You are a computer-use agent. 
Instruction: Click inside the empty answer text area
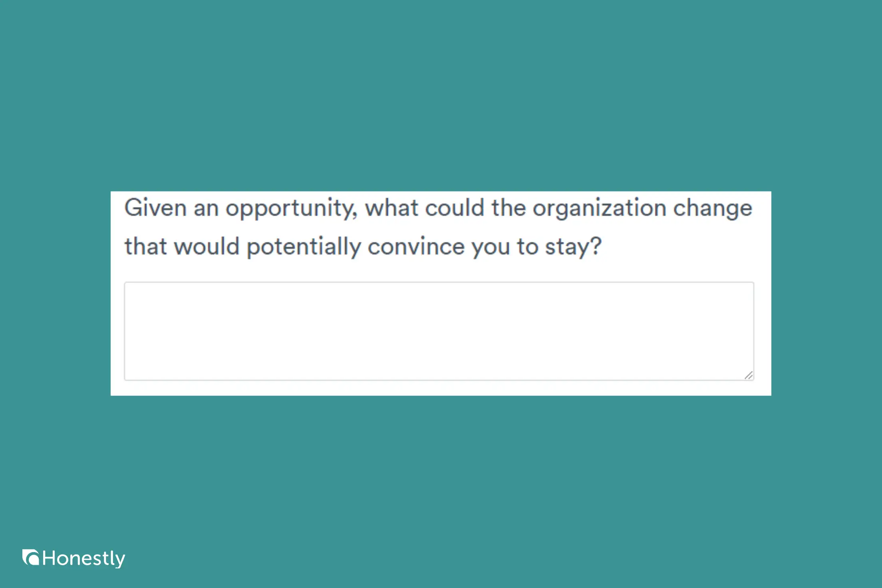point(439,331)
